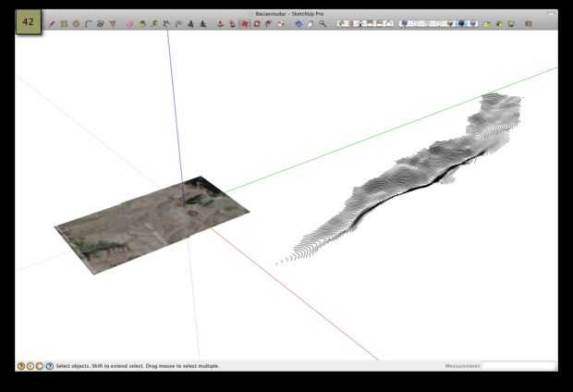Image resolution: width=573 pixels, height=392 pixels.
Task: Select the Line pencil tool
Action: point(53,24)
